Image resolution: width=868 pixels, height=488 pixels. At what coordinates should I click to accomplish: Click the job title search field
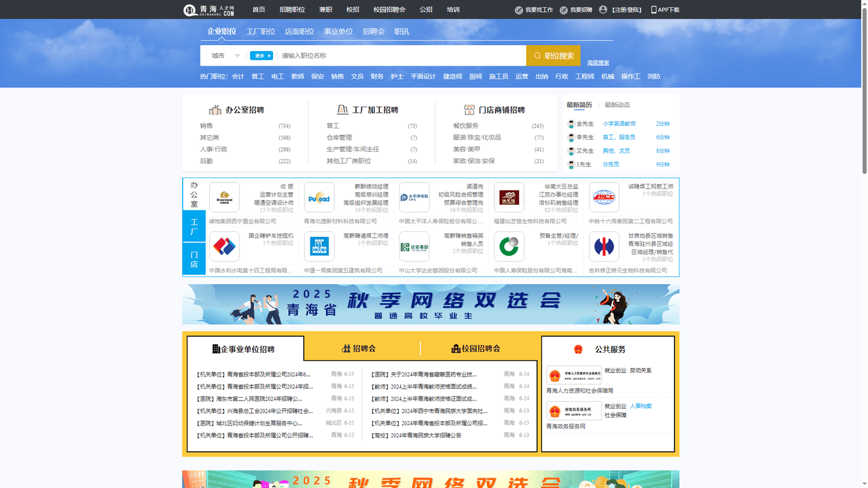[x=401, y=55]
